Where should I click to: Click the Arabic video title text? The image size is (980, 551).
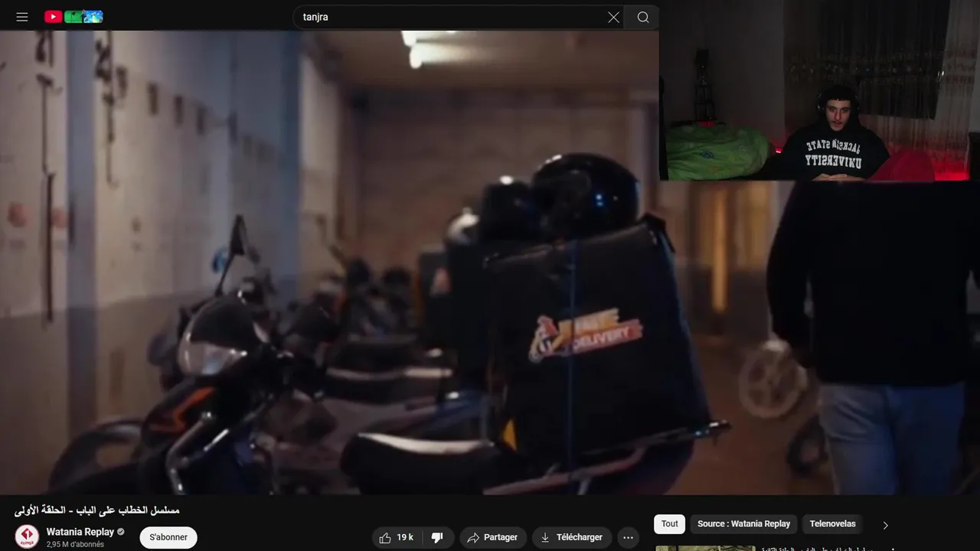[x=96, y=510]
